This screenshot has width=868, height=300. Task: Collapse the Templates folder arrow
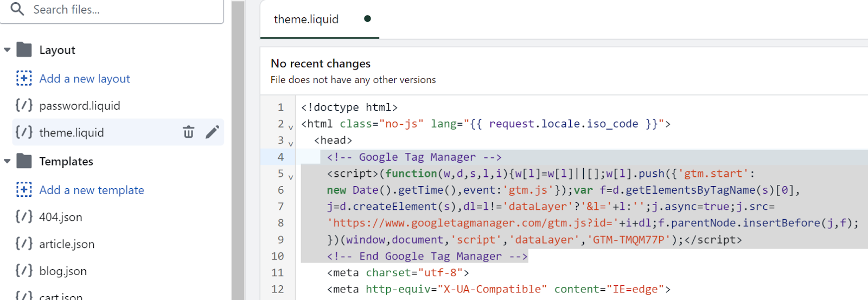(x=7, y=161)
